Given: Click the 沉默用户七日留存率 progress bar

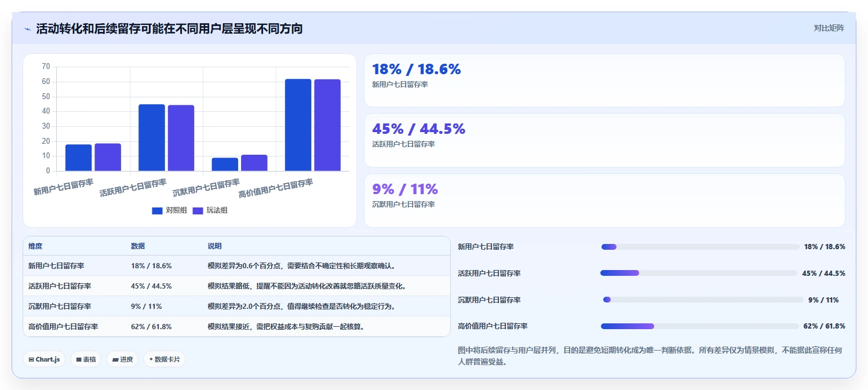Looking at the screenshot, I should click(703, 300).
